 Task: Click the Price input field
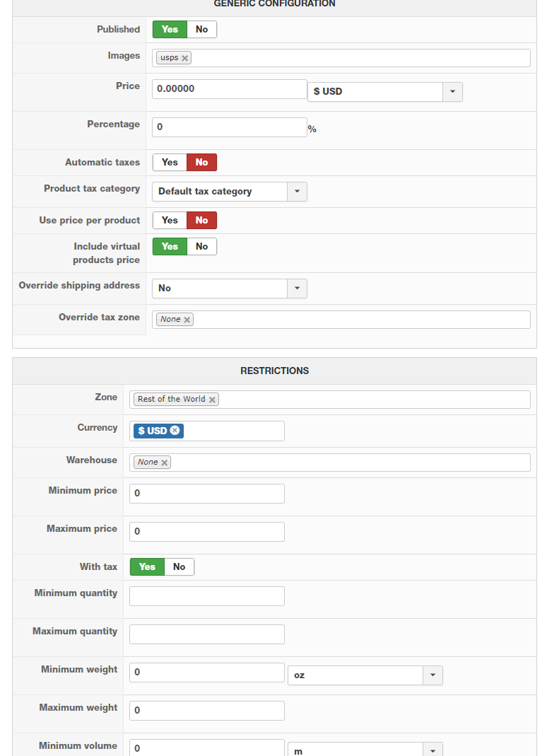[230, 89]
